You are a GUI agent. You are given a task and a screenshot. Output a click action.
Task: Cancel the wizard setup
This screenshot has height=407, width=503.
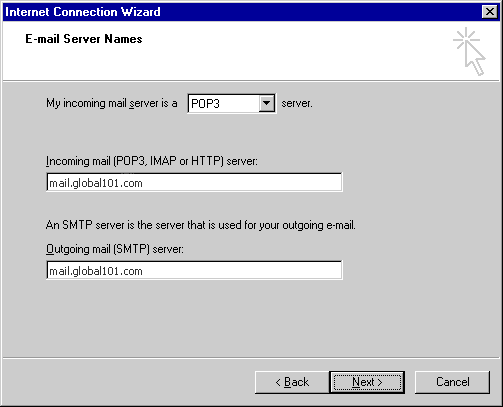pyautogui.click(x=452, y=382)
